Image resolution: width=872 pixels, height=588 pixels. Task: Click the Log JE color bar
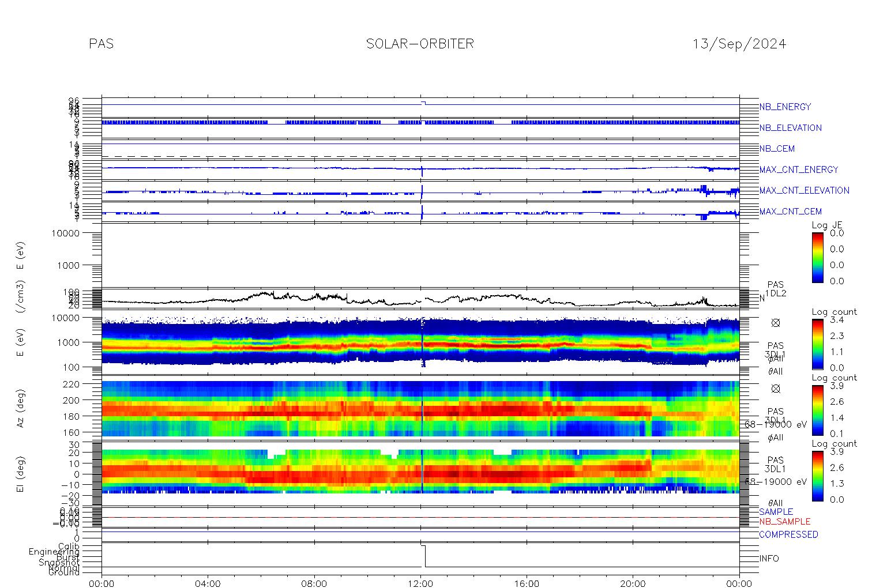818,257
